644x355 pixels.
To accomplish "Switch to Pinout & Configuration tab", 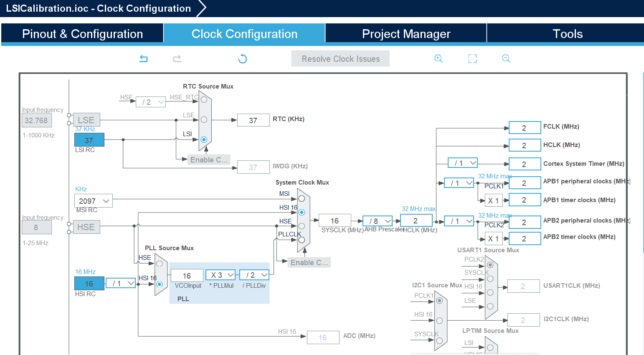I will 82,34.
